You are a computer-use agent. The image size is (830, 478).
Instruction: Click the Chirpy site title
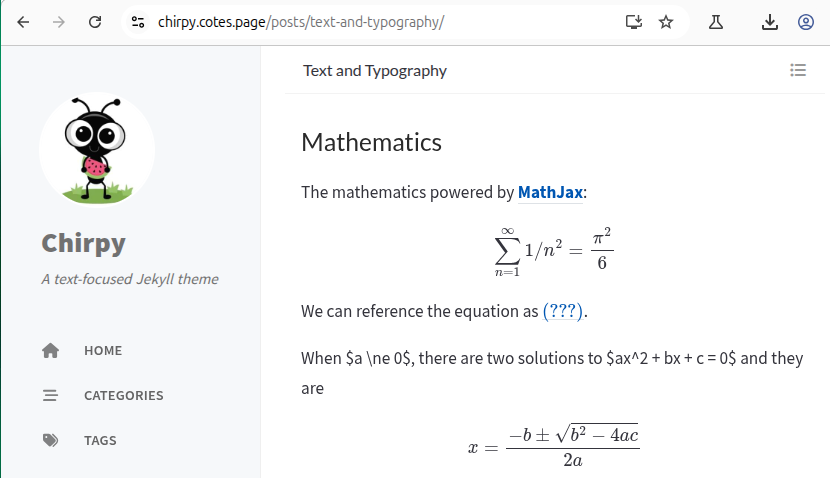[84, 243]
